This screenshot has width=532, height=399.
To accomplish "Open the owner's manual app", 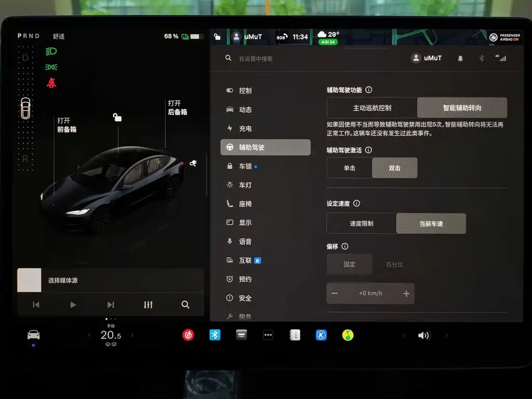I will 295,335.
